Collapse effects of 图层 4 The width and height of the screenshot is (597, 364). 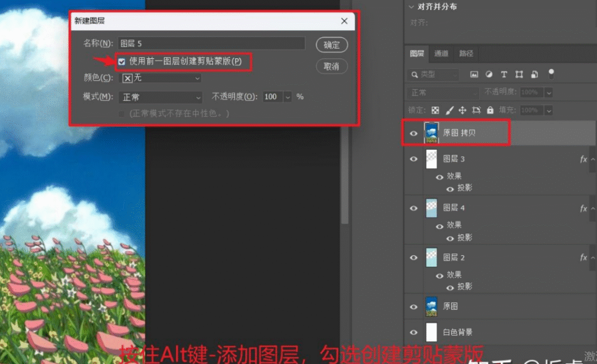(593, 208)
